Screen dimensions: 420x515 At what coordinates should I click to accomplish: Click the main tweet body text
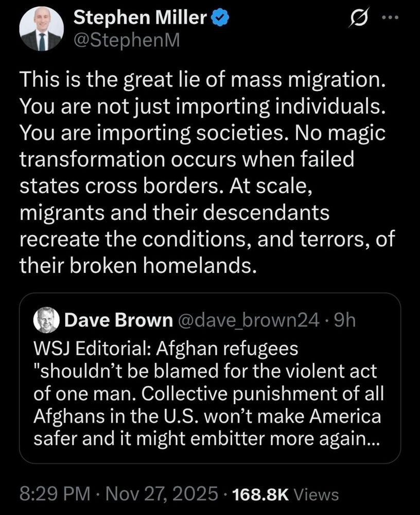pos(206,170)
